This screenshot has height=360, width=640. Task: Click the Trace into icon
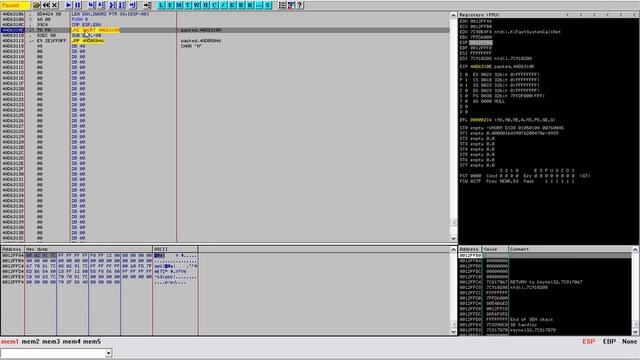(112, 5)
